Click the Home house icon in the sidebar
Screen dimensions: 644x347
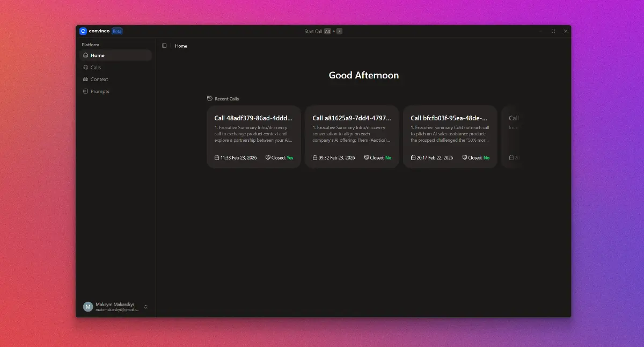click(86, 55)
